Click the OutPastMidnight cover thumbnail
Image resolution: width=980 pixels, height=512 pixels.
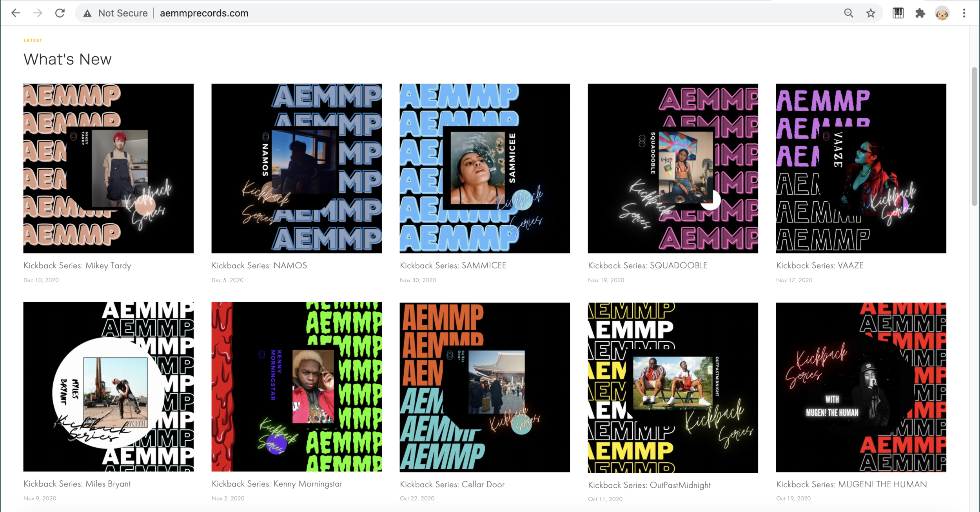[x=673, y=387]
